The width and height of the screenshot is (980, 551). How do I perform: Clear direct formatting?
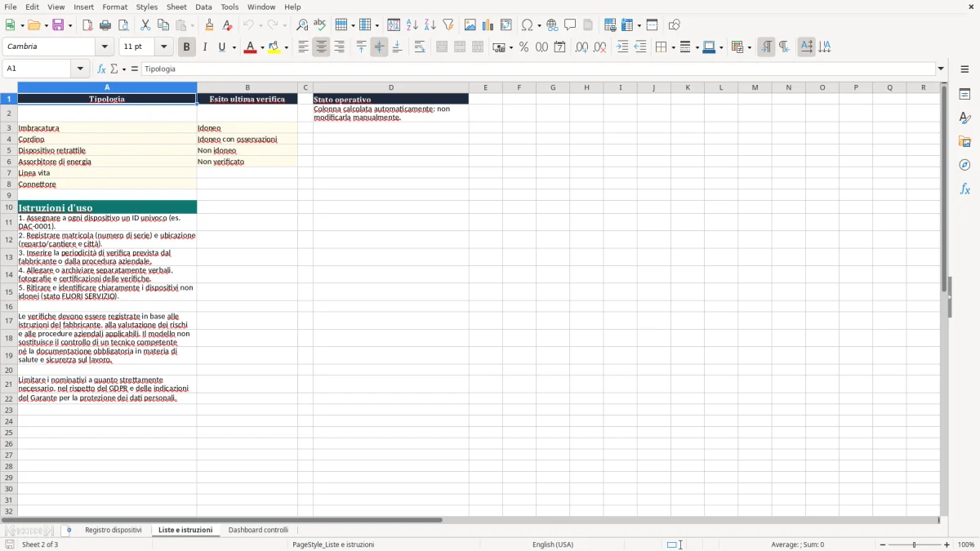228,25
